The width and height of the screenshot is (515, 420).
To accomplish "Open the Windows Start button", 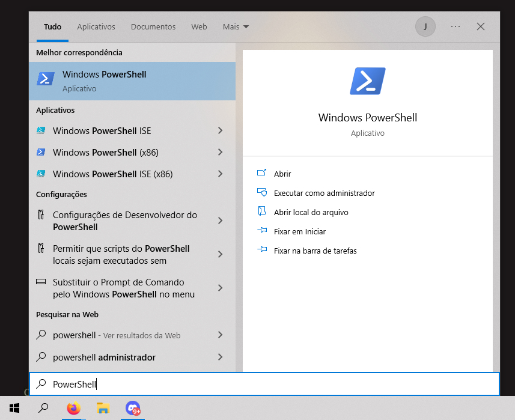I will pyautogui.click(x=14, y=408).
